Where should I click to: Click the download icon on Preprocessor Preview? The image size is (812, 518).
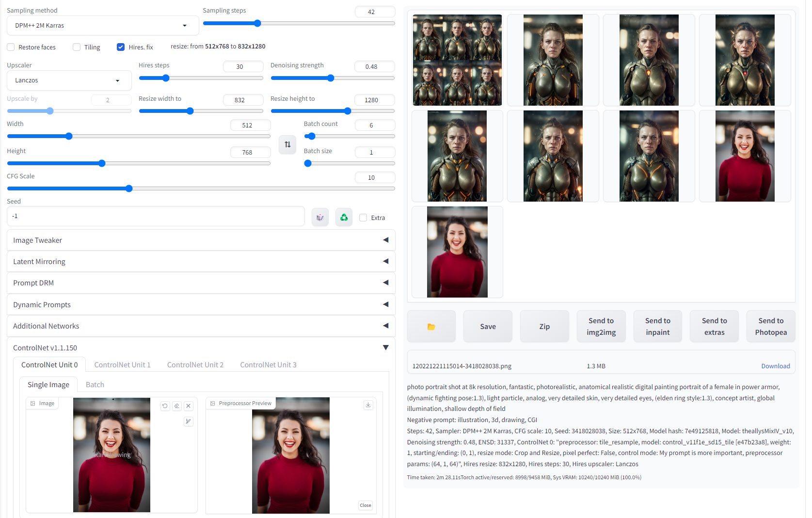[x=368, y=405]
